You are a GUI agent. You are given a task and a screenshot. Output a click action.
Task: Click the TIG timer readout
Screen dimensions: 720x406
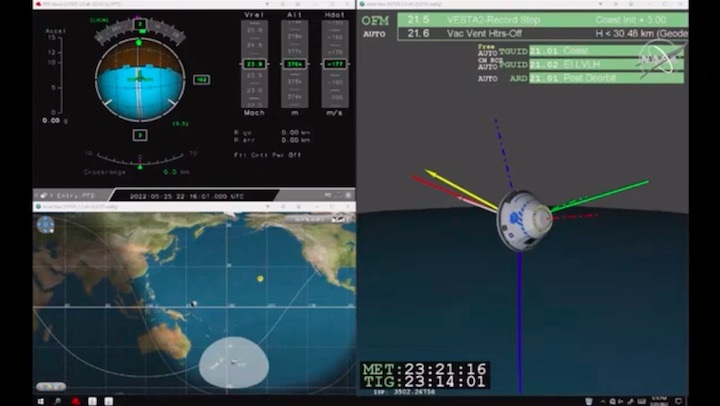coord(424,382)
